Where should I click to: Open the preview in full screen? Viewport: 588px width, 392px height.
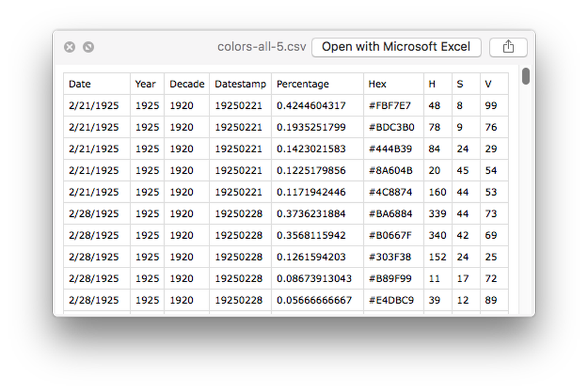[x=89, y=47]
